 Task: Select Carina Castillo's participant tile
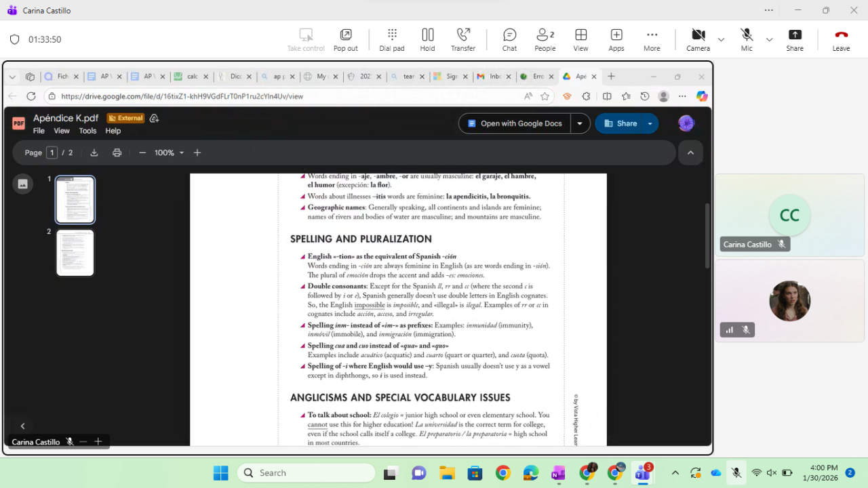789,216
